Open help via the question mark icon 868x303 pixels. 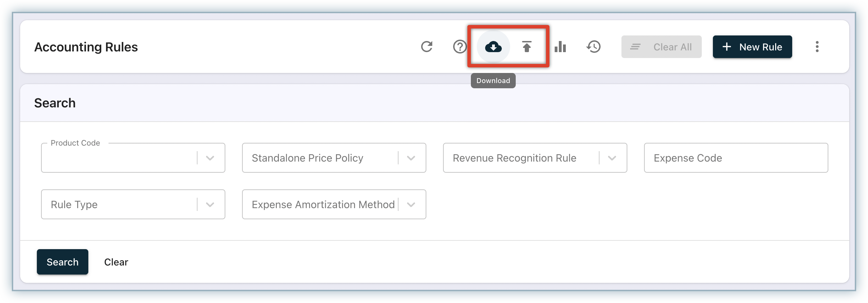point(459,47)
